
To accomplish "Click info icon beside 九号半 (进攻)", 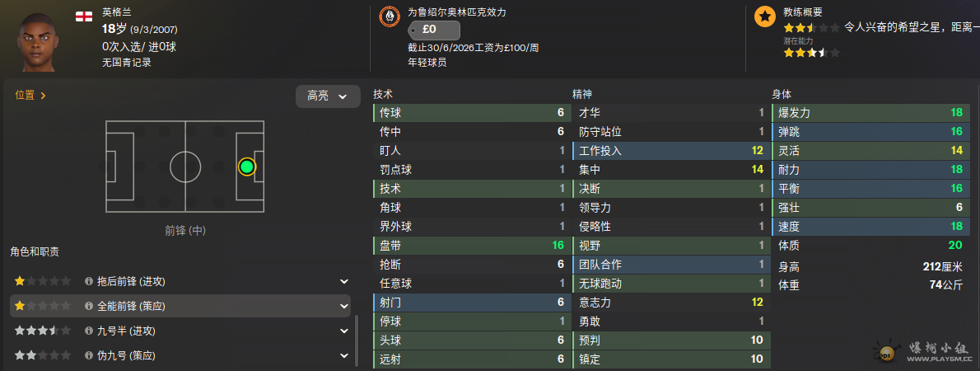I will (89, 331).
